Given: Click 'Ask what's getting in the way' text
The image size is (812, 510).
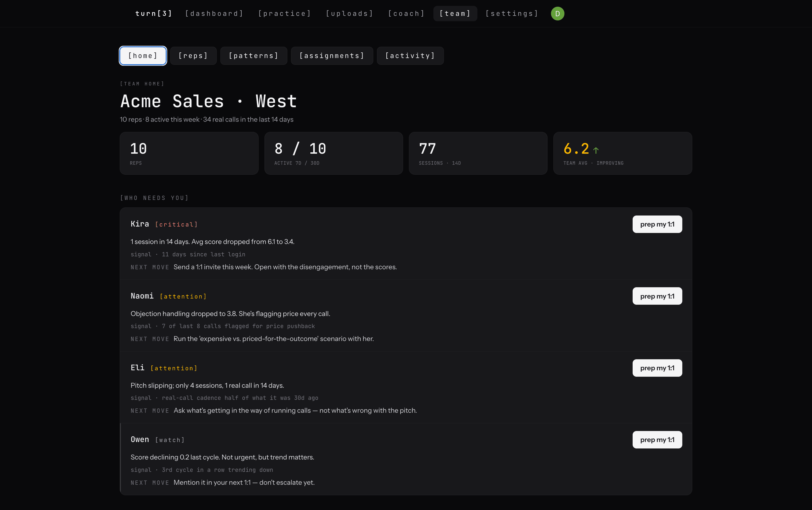Looking at the screenshot, I should [295, 411].
